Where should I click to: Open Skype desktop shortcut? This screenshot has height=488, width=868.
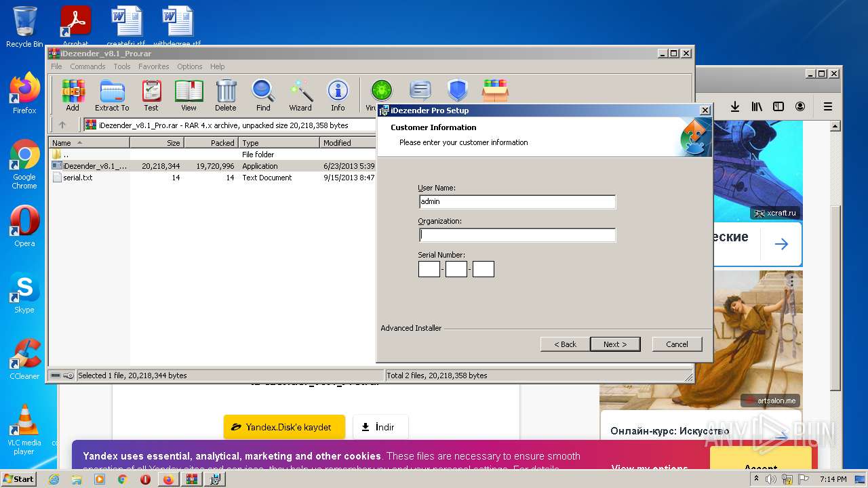(24, 293)
